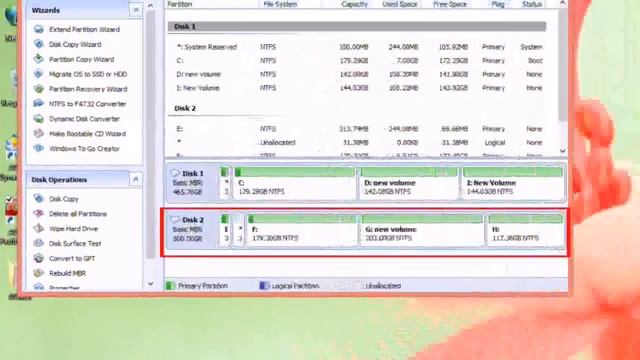Open NTFS to FAT32 Converter
The height and width of the screenshot is (360, 640).
click(x=87, y=104)
